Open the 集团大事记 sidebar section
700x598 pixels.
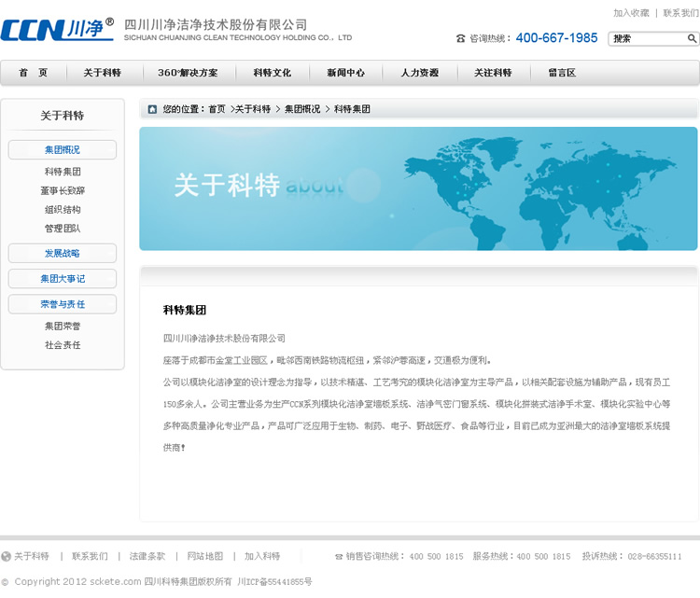click(62, 279)
